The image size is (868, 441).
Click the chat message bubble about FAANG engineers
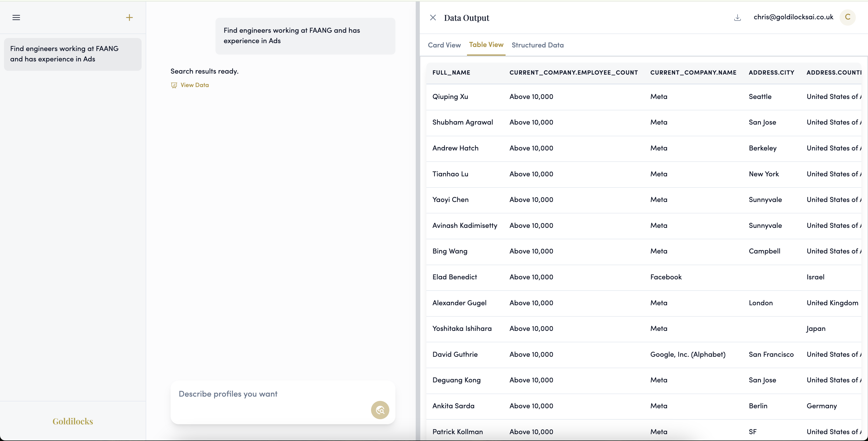[x=305, y=36]
